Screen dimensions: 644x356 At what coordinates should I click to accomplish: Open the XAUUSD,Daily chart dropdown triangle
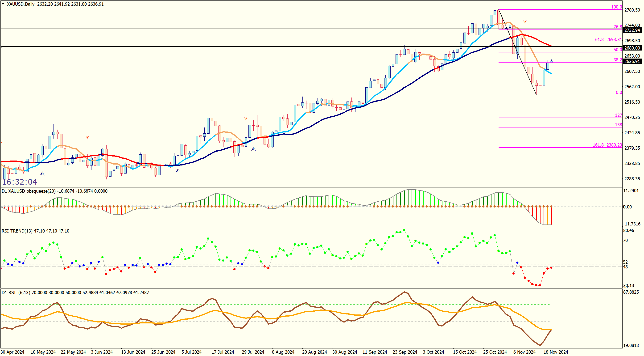click(x=3, y=4)
